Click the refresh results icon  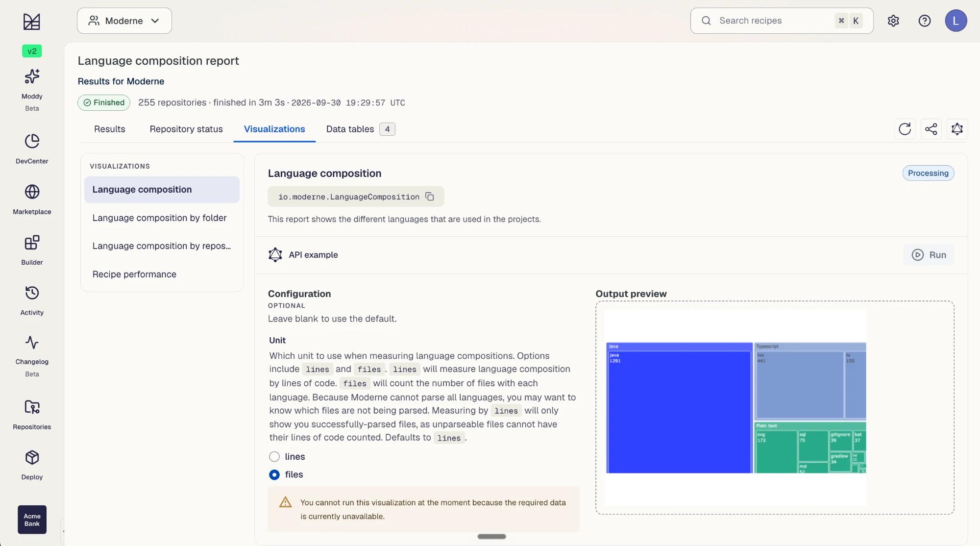905,129
